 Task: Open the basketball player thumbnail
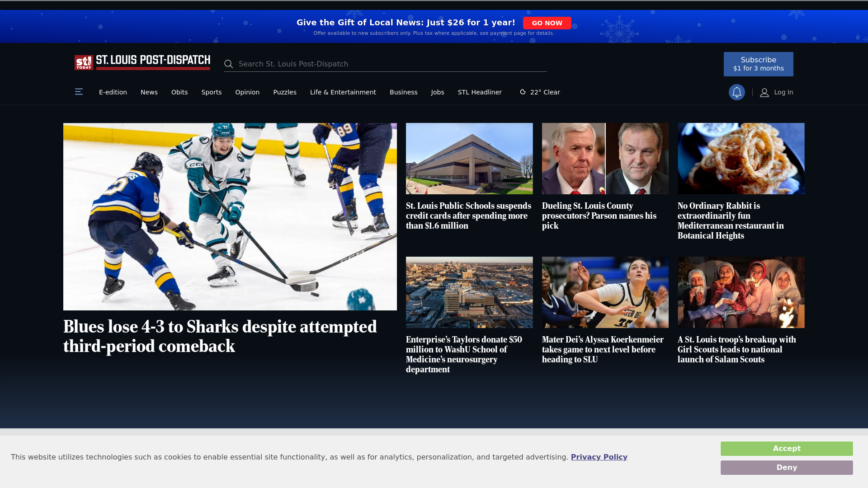(x=605, y=292)
